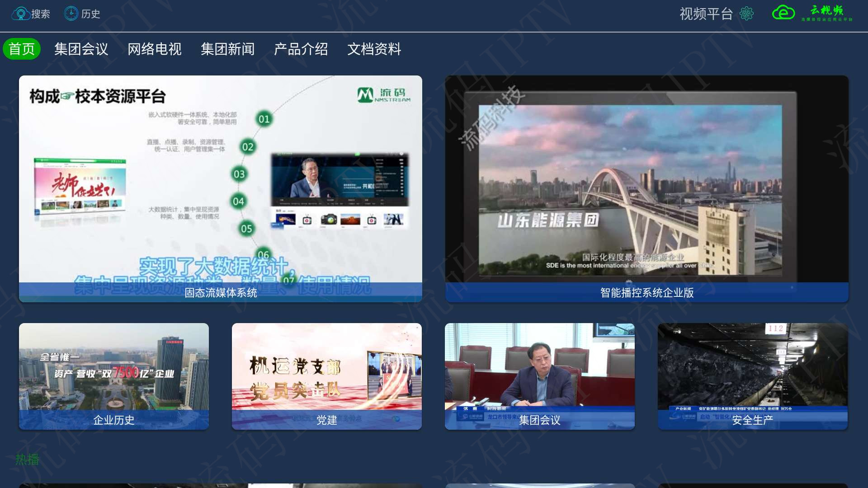This screenshot has height=488, width=868.
Task: Open settings via the gear icon
Action: point(746,14)
